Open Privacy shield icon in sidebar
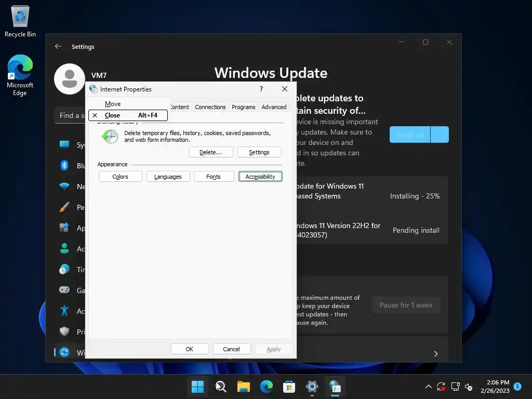The height and width of the screenshot is (399, 532). [64, 331]
